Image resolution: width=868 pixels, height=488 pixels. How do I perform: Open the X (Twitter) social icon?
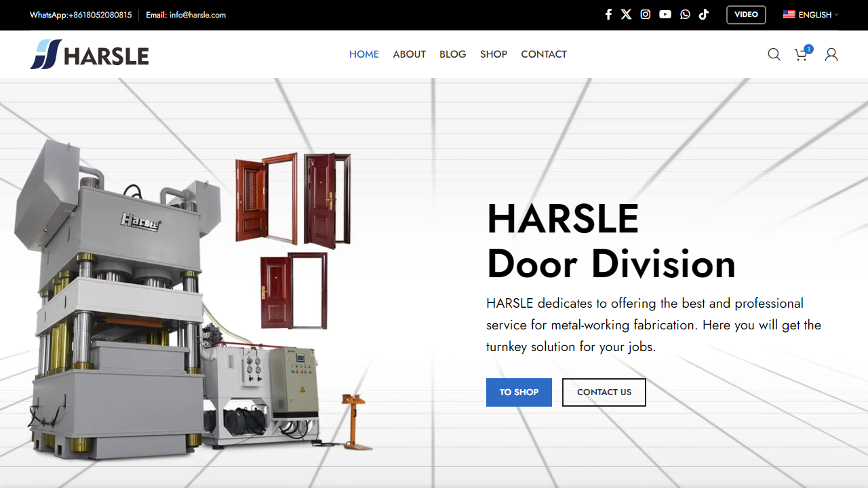point(626,14)
